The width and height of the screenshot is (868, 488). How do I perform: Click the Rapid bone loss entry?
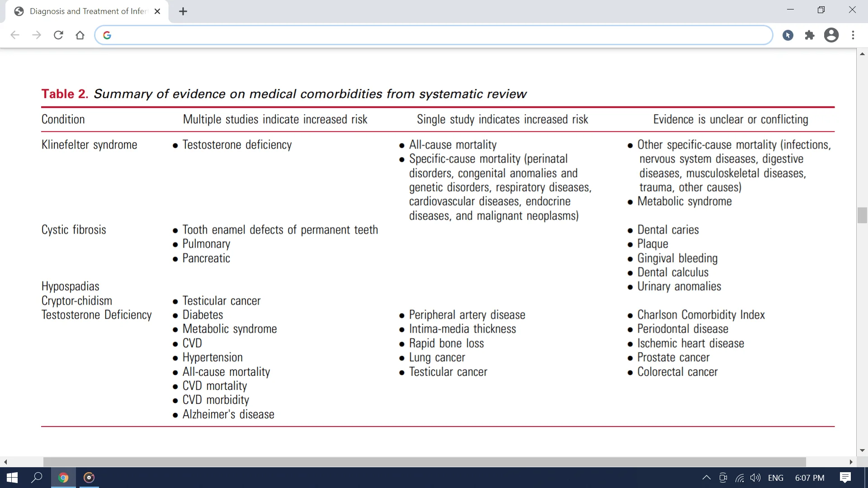point(446,343)
